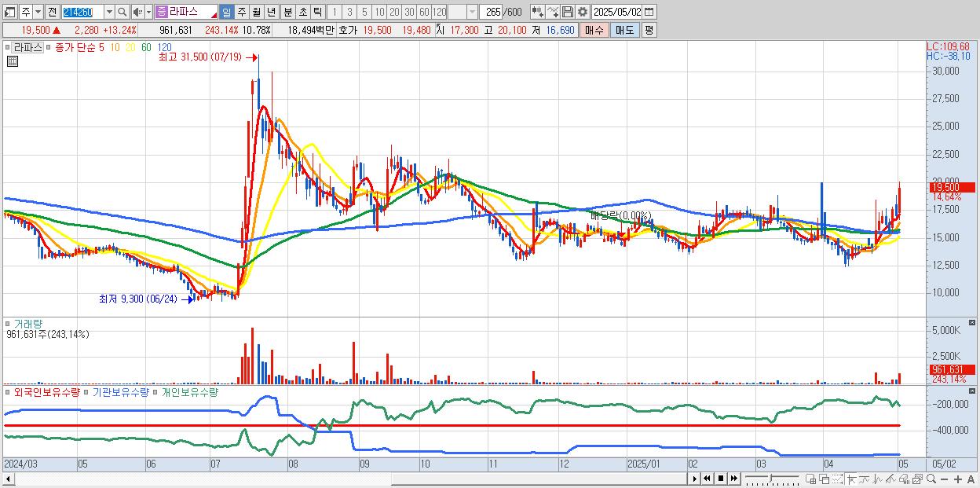The image size is (980, 488).
Task: Expand the 기관보유수량 indicator arrow
Action: point(87,391)
